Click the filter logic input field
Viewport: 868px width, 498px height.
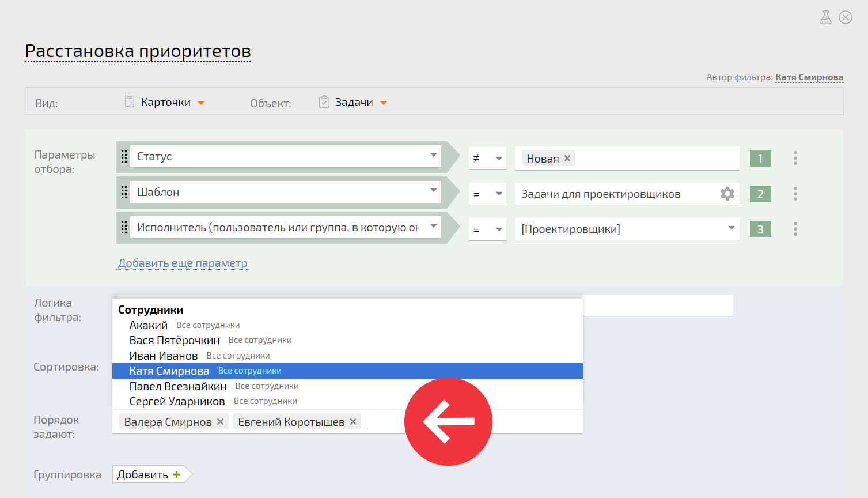(658, 305)
